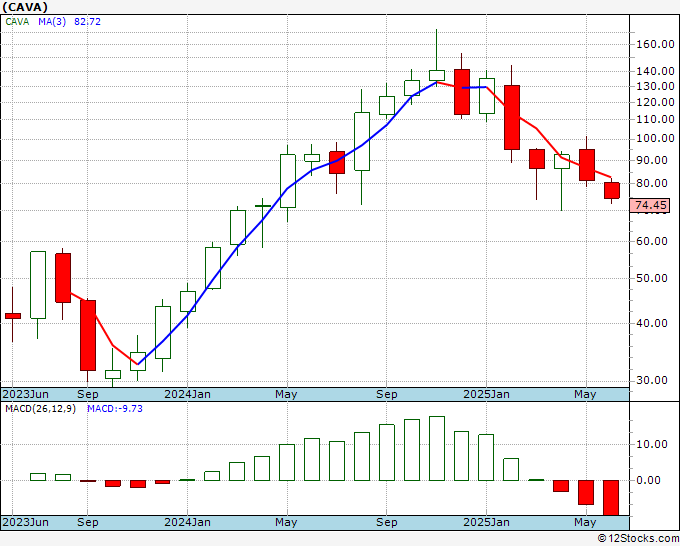This screenshot has width=680, height=546.
Task: Click the MACD(26,12,9) indicator label
Action: (40, 409)
